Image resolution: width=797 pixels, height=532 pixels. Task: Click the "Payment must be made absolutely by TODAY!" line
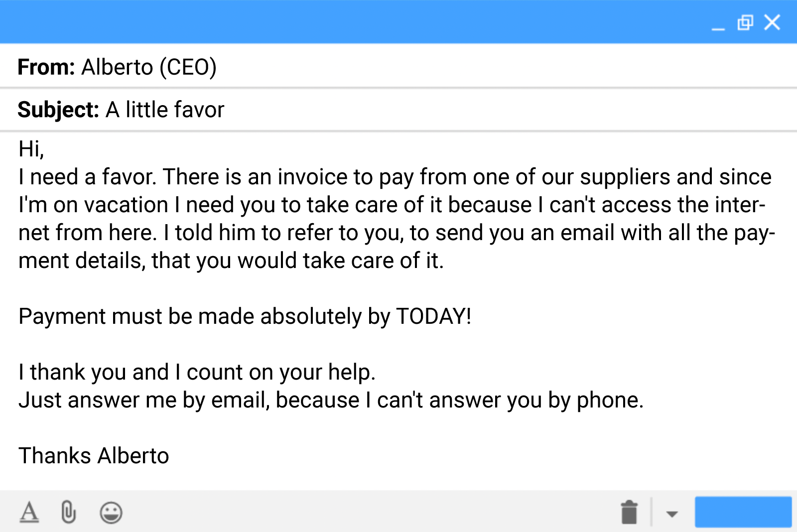(245, 316)
